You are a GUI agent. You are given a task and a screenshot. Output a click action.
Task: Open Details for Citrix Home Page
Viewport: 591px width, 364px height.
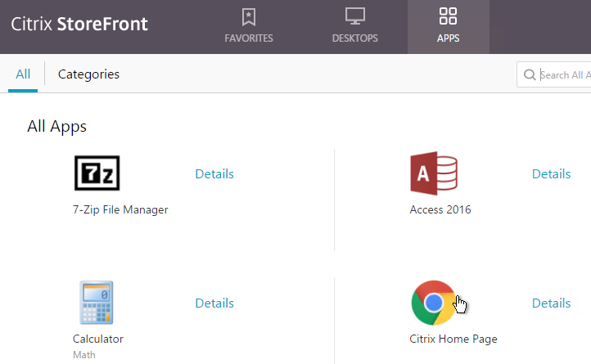(551, 303)
